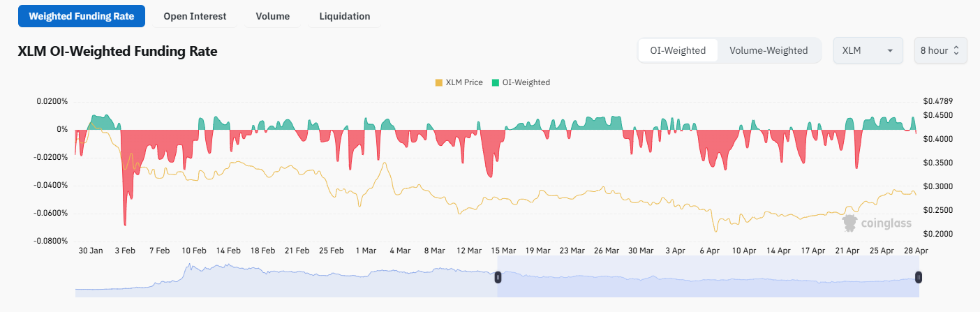
Task: Select the Volume tab
Action: [x=272, y=16]
